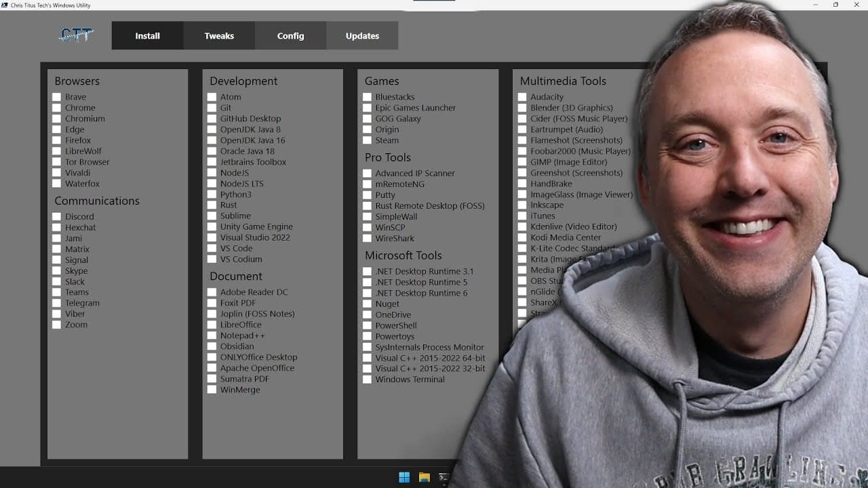Click the Sumatra PDF label
The height and width of the screenshot is (488, 868).
point(244,379)
